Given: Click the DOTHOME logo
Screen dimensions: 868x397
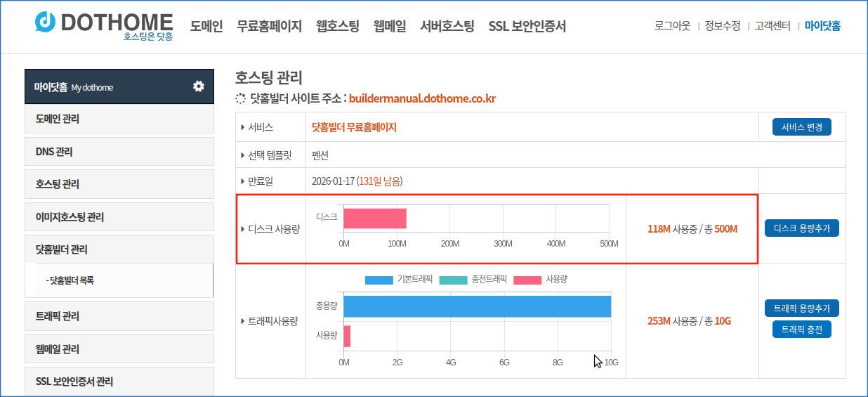Looking at the screenshot, I should (104, 25).
